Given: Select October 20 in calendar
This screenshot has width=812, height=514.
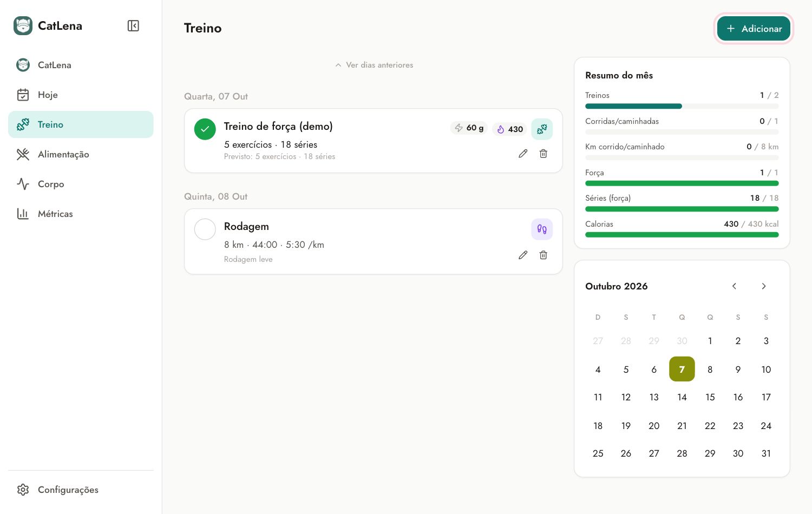Looking at the screenshot, I should pos(654,426).
